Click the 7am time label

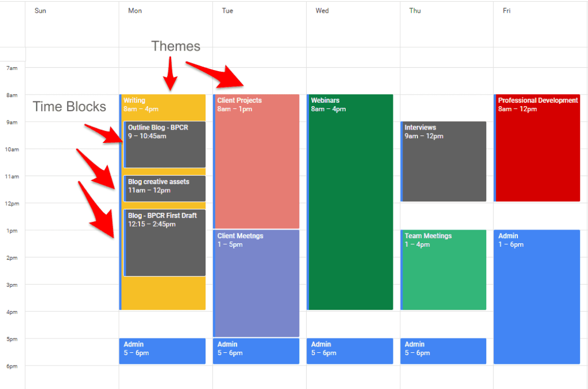click(x=12, y=68)
